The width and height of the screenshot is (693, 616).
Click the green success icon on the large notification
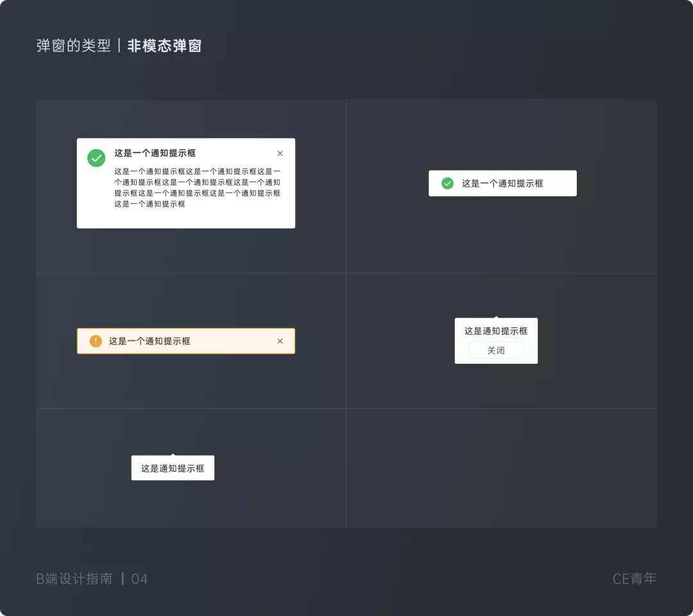click(x=95, y=158)
